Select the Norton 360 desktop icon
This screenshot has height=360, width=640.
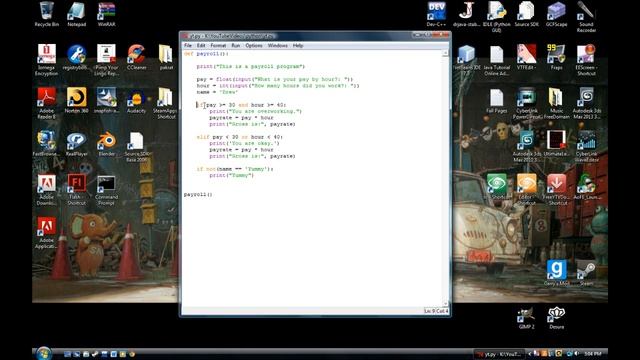pyautogui.click(x=77, y=100)
